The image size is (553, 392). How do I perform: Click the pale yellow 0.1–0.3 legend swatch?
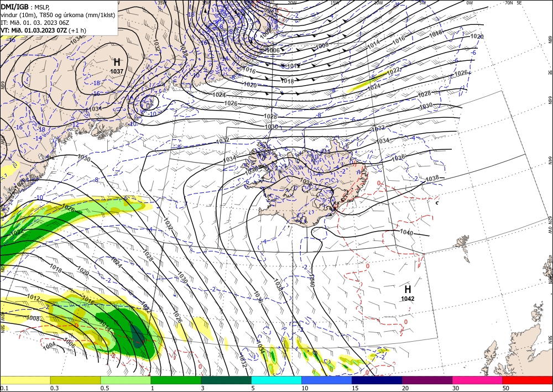(x=25, y=380)
